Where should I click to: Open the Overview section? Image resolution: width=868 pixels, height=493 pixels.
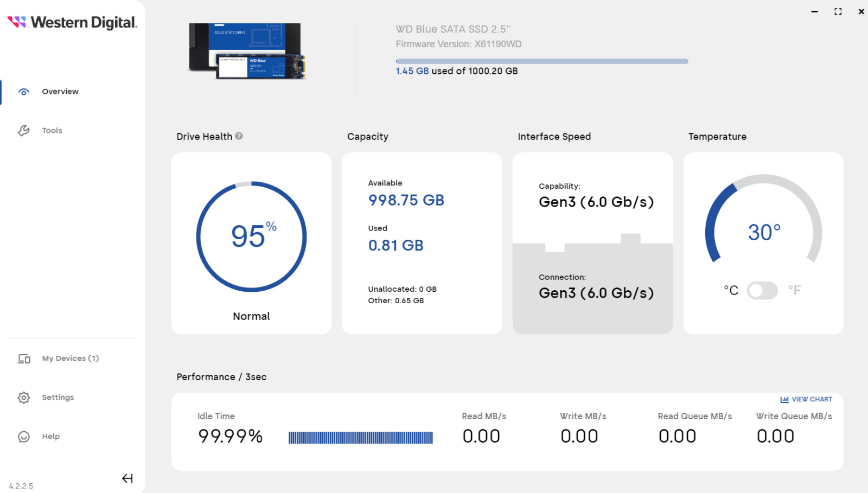point(60,92)
